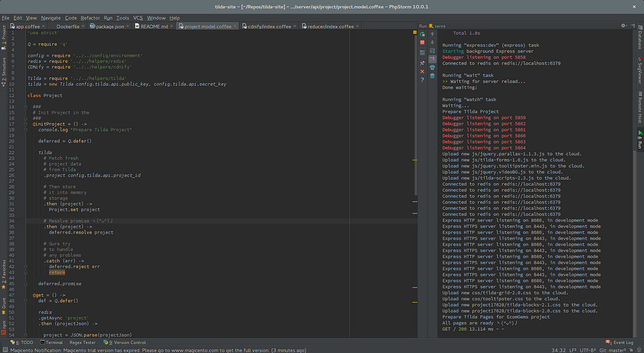Image resolution: width=644 pixels, height=353 pixels.
Task: Open the Terminal tool window
Action: tap(52, 342)
